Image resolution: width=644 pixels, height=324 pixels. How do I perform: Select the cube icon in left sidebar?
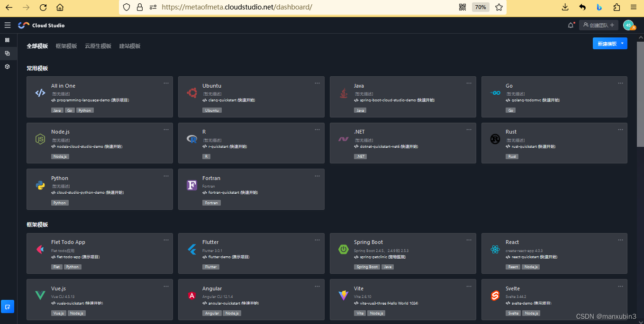pyautogui.click(x=7, y=67)
